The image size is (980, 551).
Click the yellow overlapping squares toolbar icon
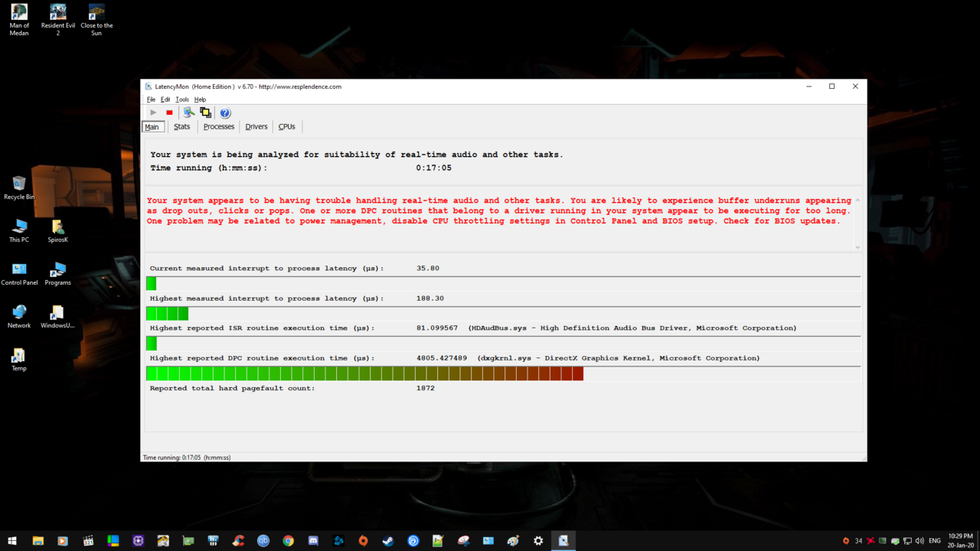[x=205, y=112]
